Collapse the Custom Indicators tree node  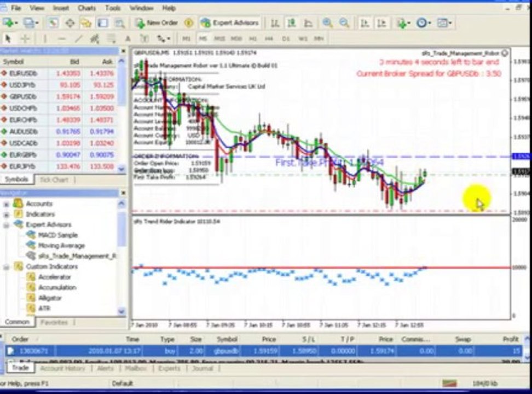6,267
